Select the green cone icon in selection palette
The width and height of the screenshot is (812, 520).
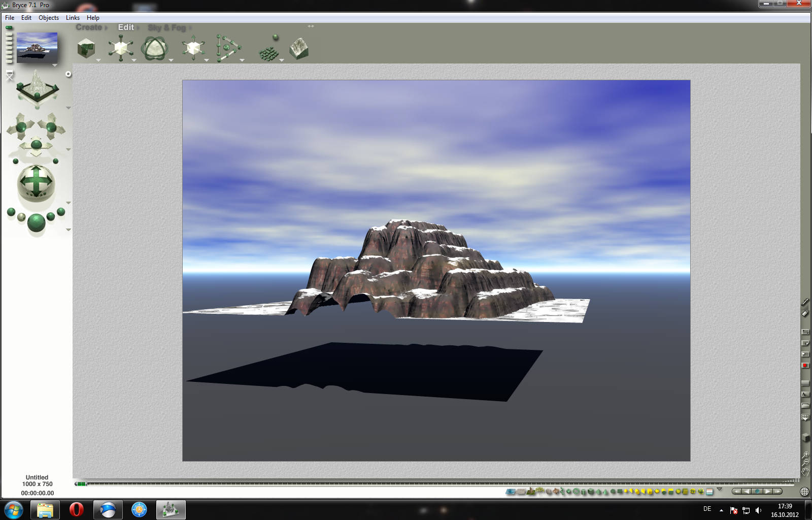point(605,492)
